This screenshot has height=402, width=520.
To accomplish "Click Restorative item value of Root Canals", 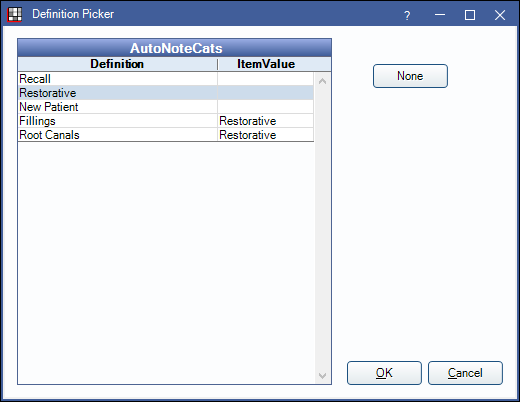I will pos(248,135).
